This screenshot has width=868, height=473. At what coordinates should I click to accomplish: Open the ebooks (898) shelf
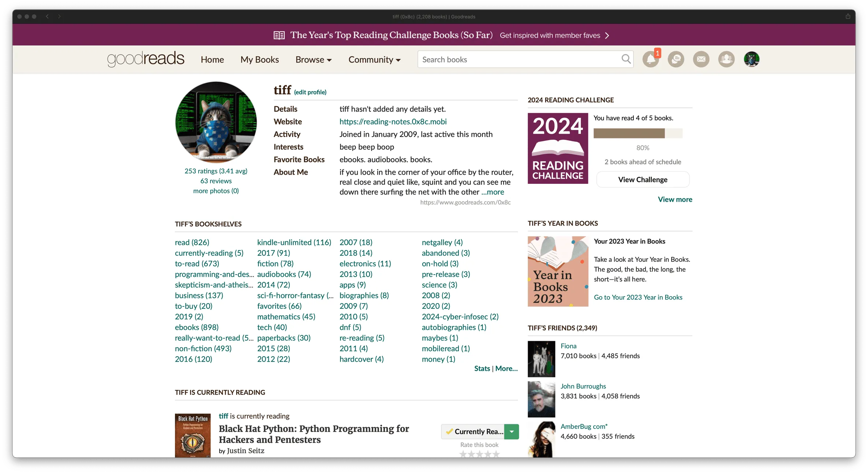click(197, 327)
